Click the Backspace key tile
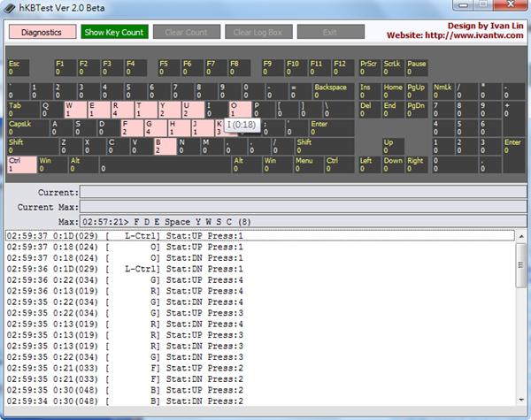 (x=333, y=91)
